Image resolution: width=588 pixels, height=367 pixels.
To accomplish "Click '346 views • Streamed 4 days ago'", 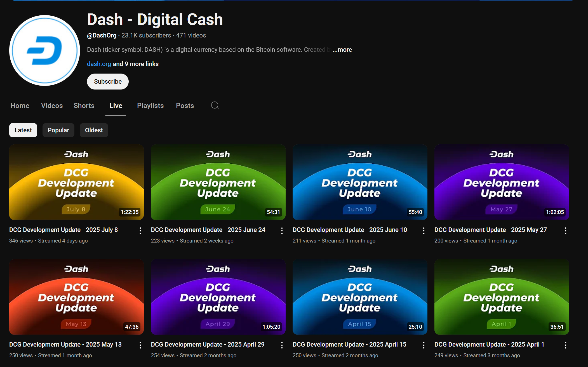I will pos(48,241).
